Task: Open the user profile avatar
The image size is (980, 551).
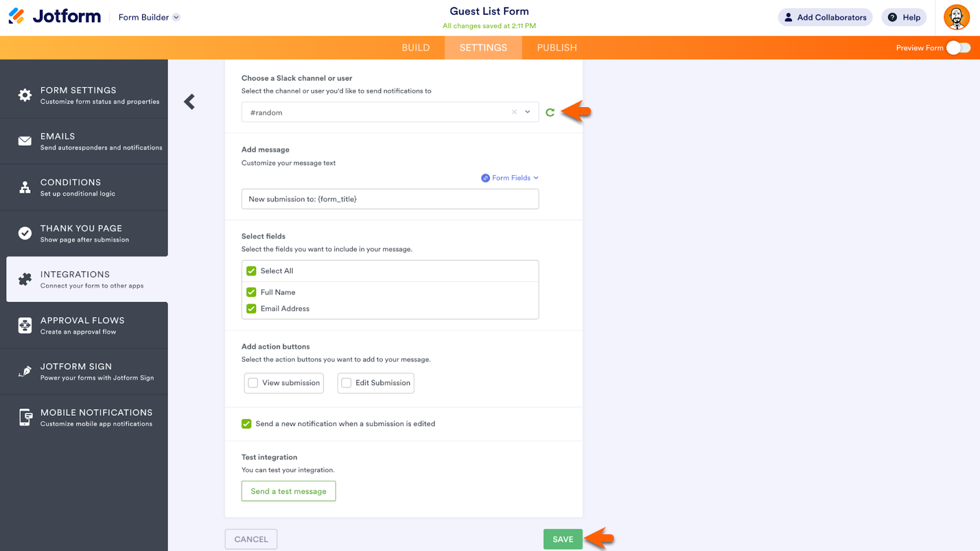Action: [x=956, y=17]
